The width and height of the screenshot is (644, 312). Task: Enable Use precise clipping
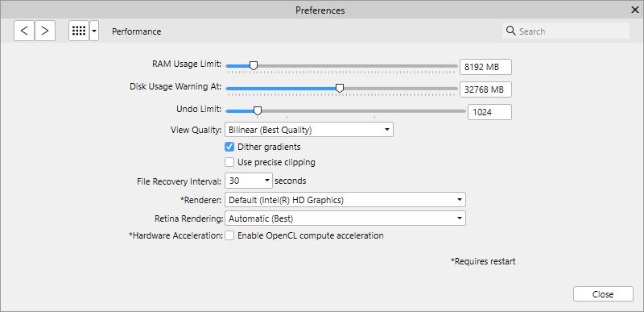pyautogui.click(x=229, y=162)
